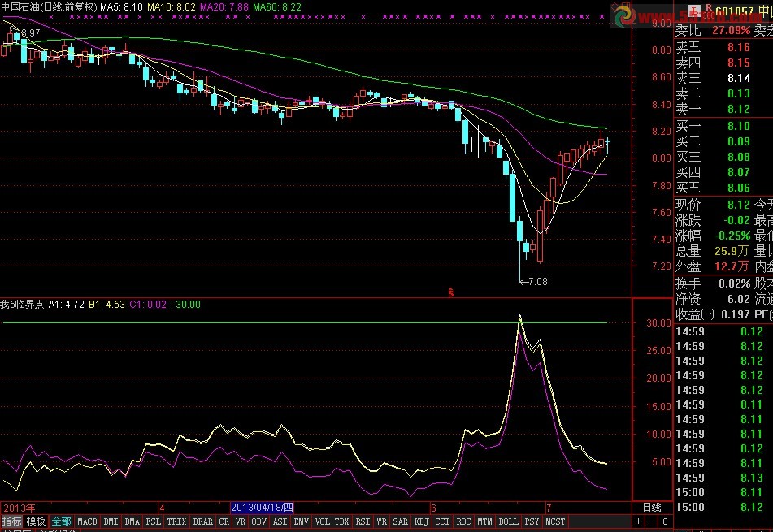Click the 换手 0.02% turnover value

click(x=735, y=283)
